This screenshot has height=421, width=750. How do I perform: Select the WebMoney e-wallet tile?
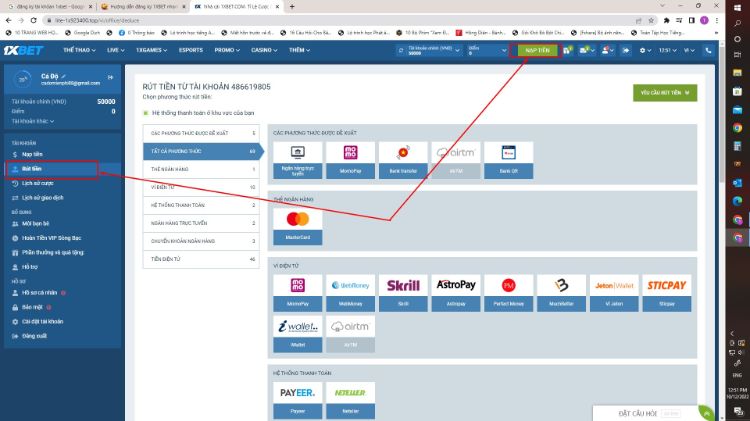(x=350, y=293)
